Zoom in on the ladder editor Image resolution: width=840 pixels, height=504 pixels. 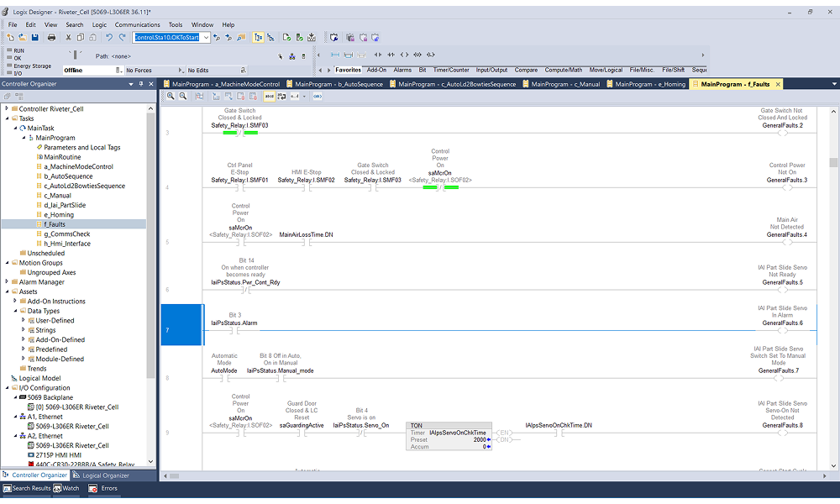171,97
